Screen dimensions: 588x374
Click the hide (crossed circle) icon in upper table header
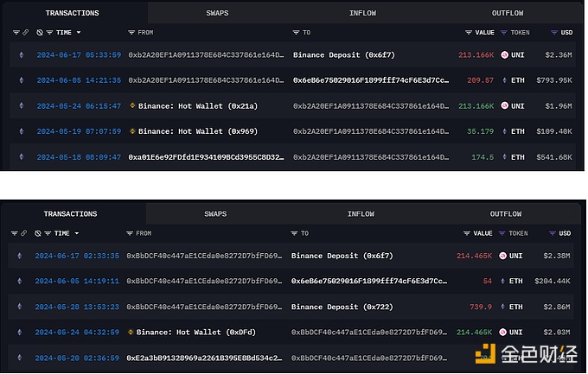(40, 33)
